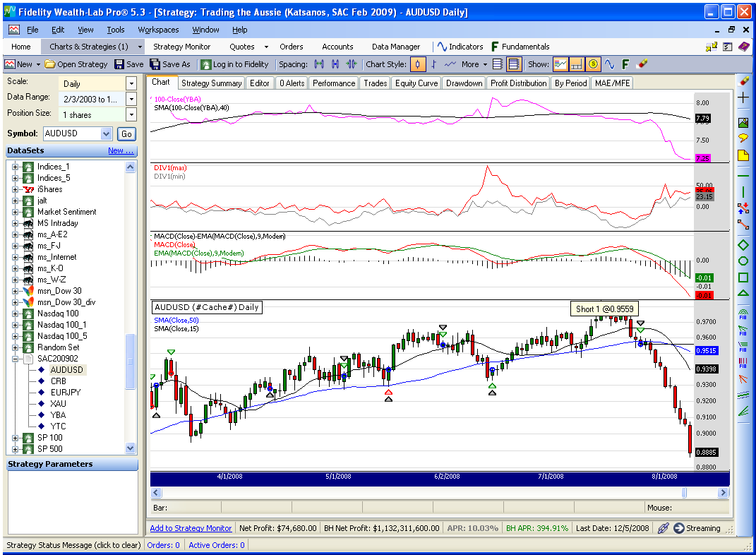Switch to line chart style icon
This screenshot has width=756, height=555.
450,64
